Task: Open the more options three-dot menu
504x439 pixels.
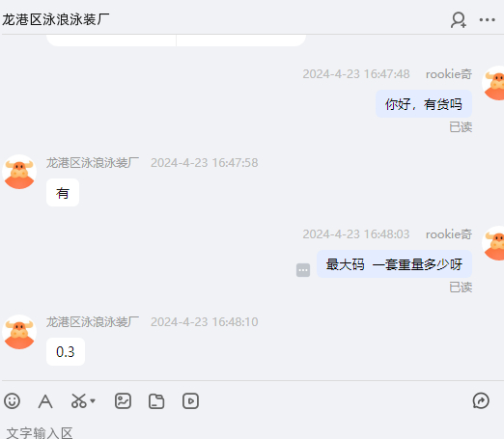Action: point(487,20)
